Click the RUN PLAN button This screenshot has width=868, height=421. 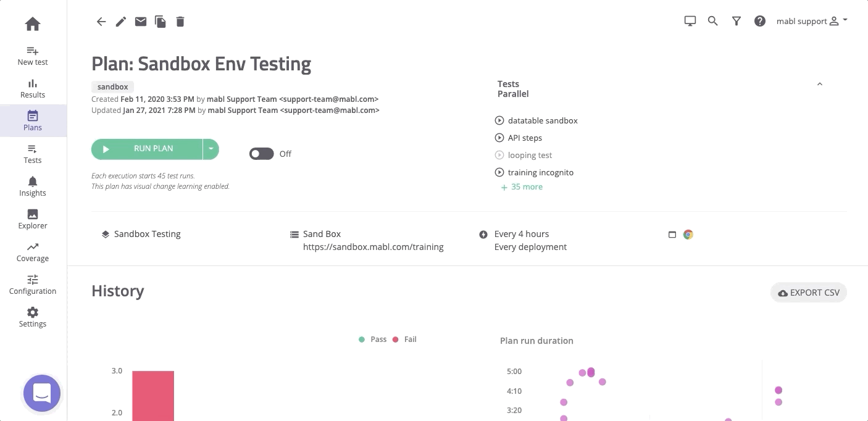pyautogui.click(x=147, y=149)
